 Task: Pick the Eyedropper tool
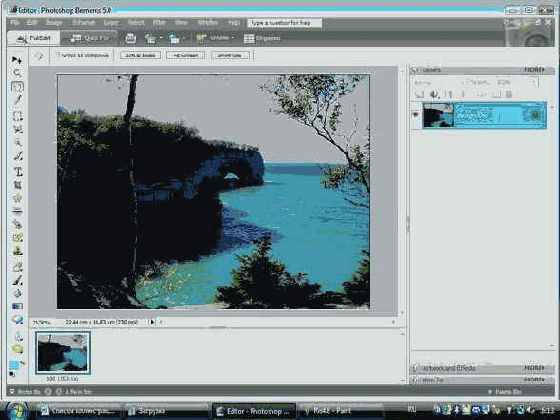[17, 100]
